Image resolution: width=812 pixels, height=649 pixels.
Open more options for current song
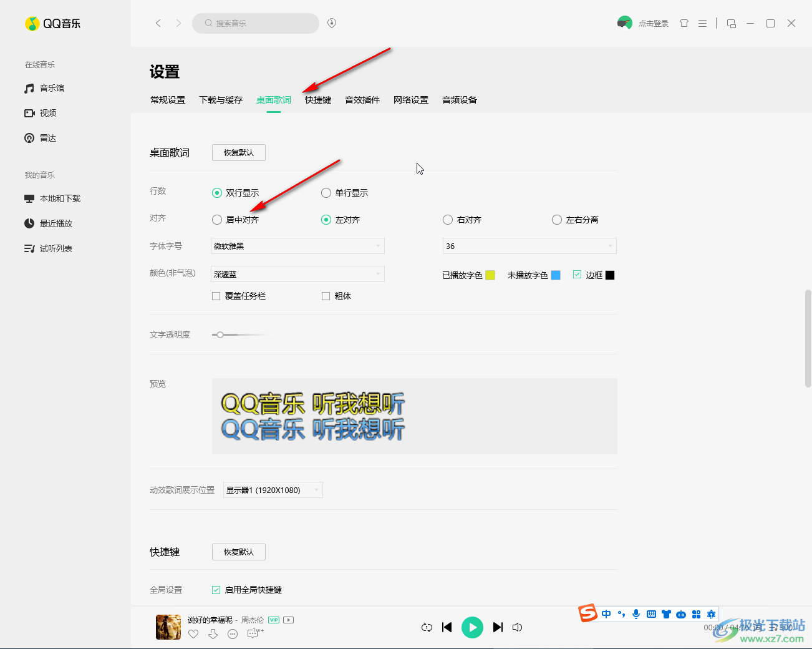pos(233,634)
